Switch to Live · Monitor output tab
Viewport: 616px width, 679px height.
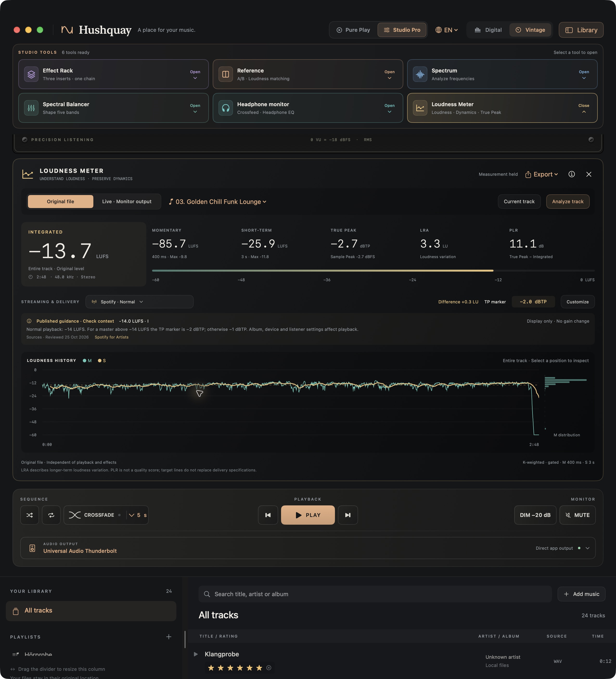127,201
